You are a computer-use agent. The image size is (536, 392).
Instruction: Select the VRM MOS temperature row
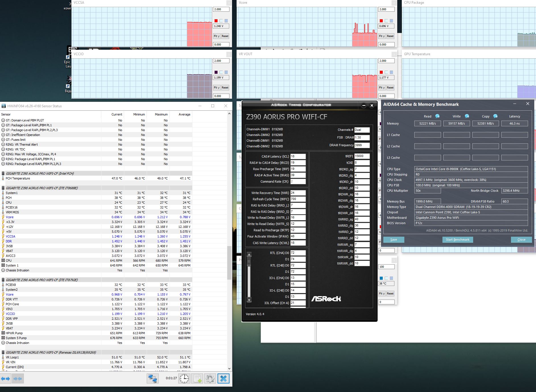pos(96,212)
